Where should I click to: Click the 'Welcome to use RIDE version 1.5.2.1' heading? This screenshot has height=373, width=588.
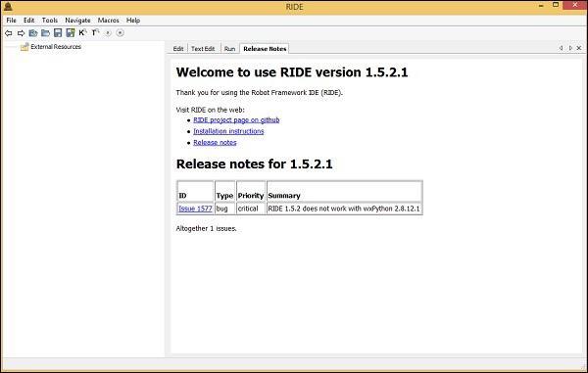point(292,72)
